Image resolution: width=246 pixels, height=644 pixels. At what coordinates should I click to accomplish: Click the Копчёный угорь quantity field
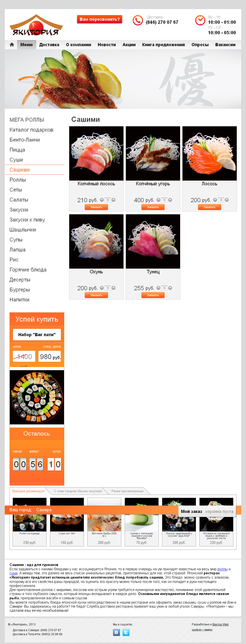coord(164,200)
